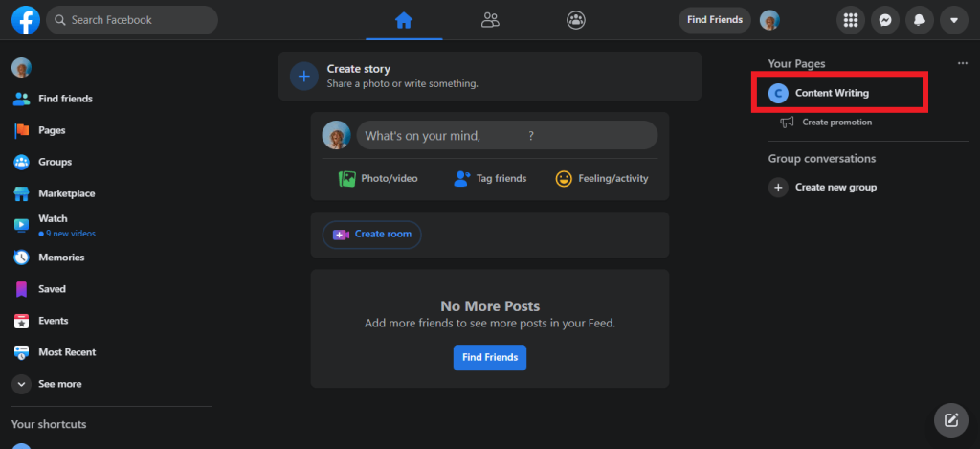Open Messenger

(884, 20)
